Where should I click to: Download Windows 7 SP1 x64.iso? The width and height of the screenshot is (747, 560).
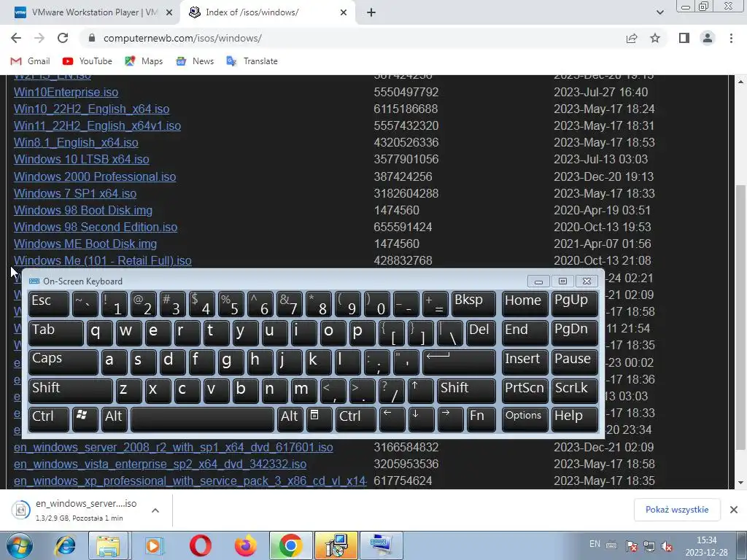point(75,193)
